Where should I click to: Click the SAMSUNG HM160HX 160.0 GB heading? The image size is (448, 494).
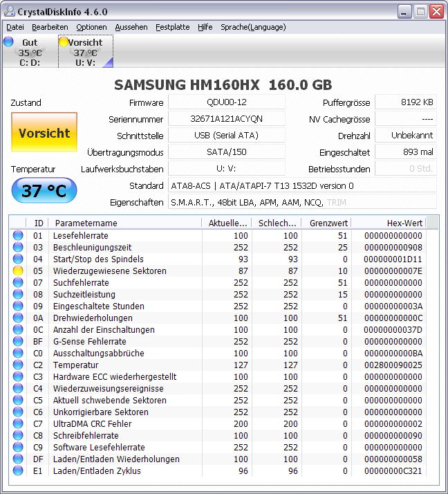pos(223,84)
